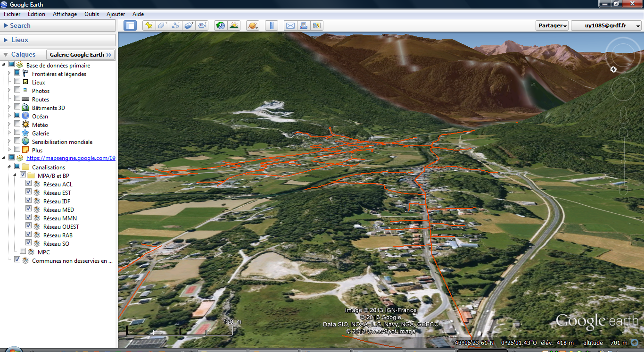
Task: Click the move joystick control
Action: click(x=623, y=89)
